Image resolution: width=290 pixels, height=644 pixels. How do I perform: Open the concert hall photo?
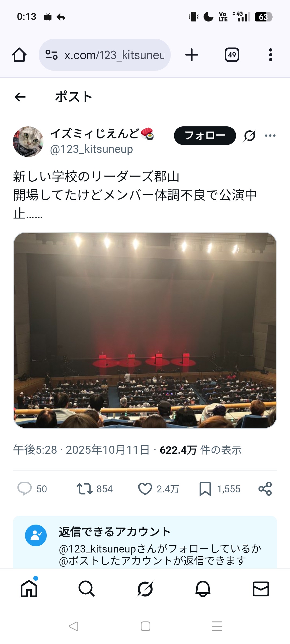point(145,330)
